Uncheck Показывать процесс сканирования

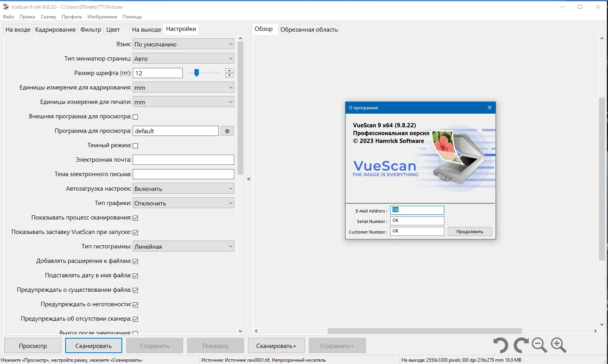coord(136,218)
